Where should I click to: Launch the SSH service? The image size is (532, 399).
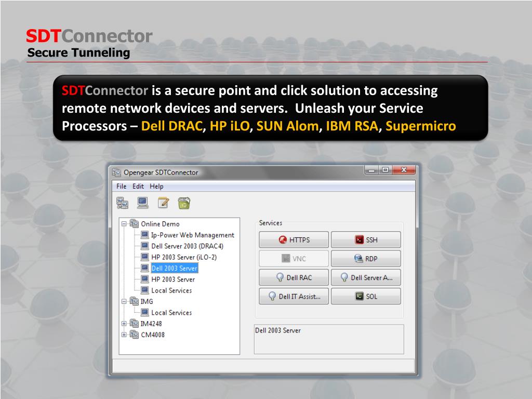[x=366, y=240]
